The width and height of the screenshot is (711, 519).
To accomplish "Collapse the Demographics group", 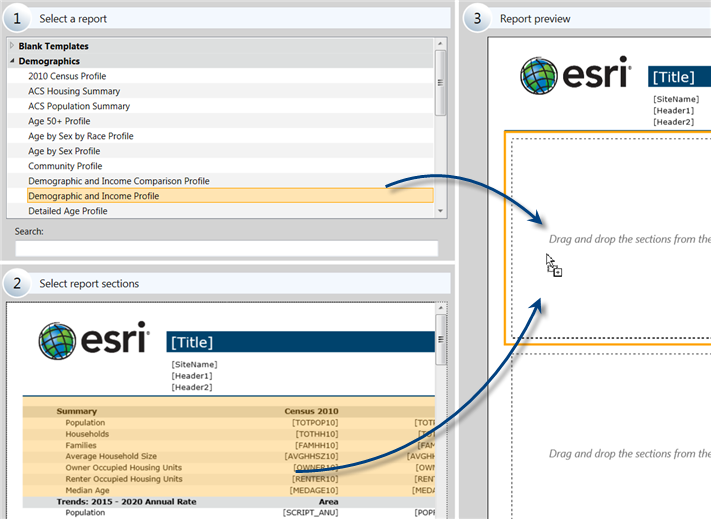I will coord(12,61).
